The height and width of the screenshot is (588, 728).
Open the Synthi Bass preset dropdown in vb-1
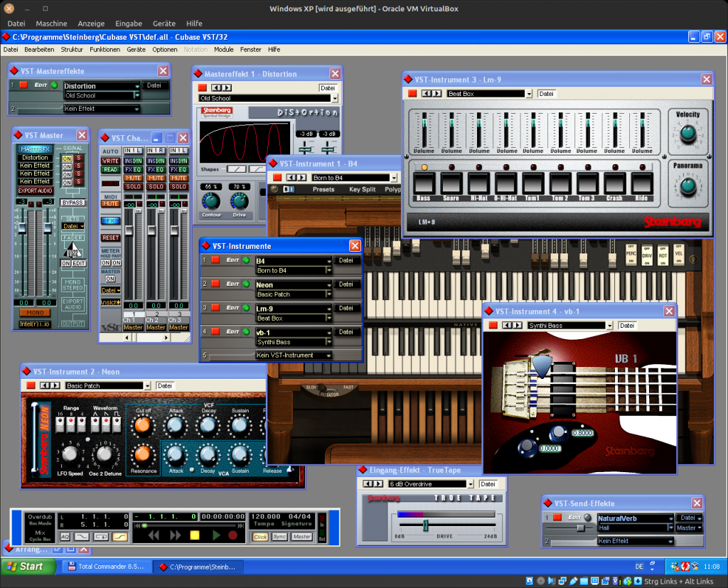pyautogui.click(x=609, y=326)
